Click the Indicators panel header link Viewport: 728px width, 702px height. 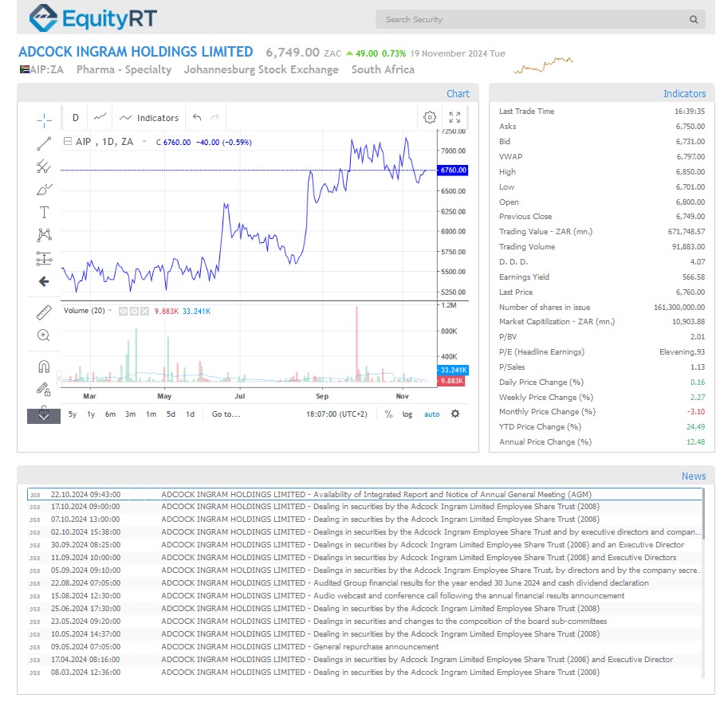pyautogui.click(x=684, y=94)
